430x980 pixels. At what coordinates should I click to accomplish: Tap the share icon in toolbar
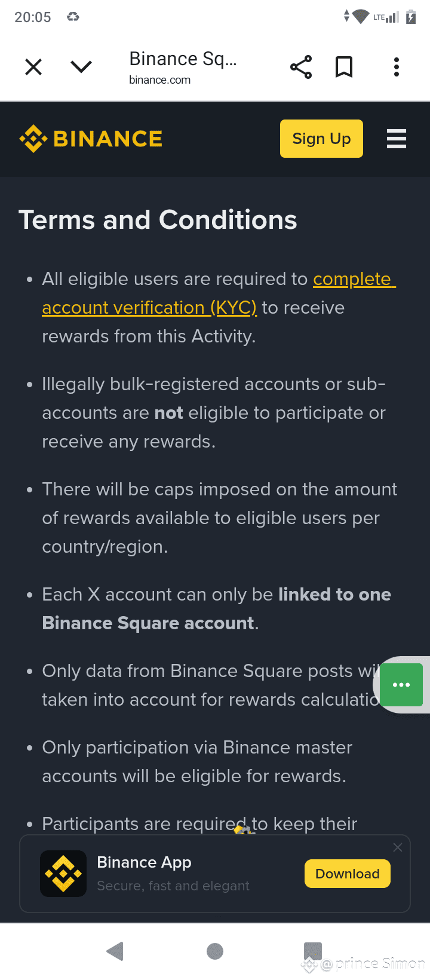[x=301, y=67]
